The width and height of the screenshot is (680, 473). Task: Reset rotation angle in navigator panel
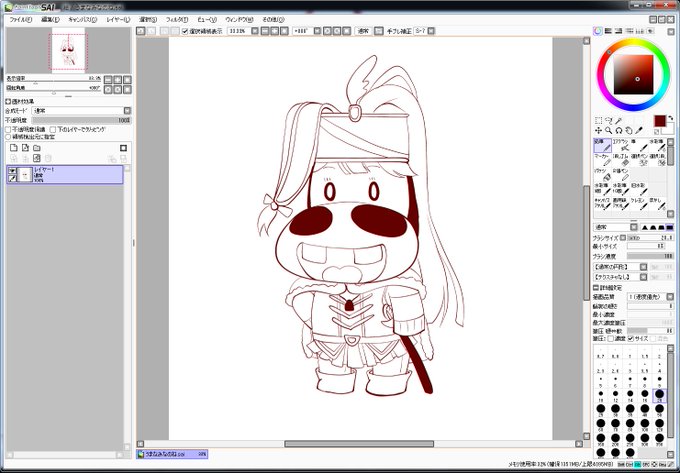coord(127,89)
